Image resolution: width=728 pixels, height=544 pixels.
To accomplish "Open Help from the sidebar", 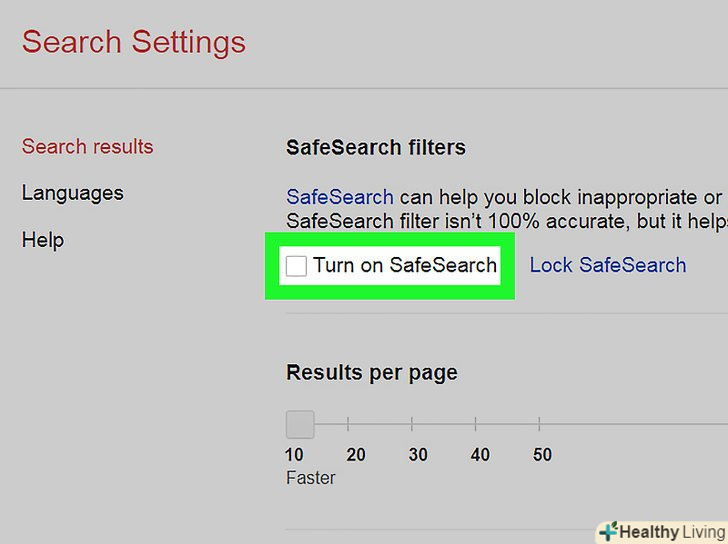I will 42,240.
